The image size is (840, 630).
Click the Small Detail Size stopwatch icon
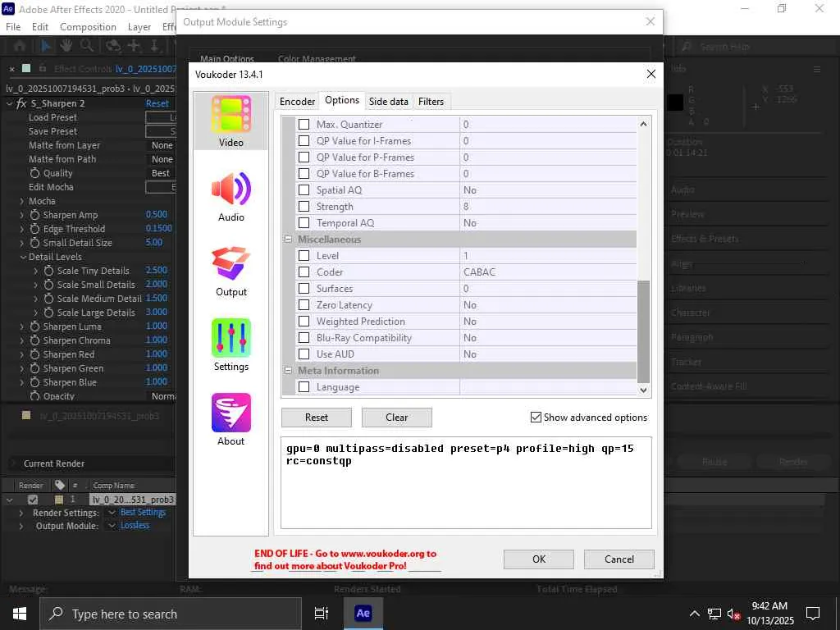click(x=34, y=243)
